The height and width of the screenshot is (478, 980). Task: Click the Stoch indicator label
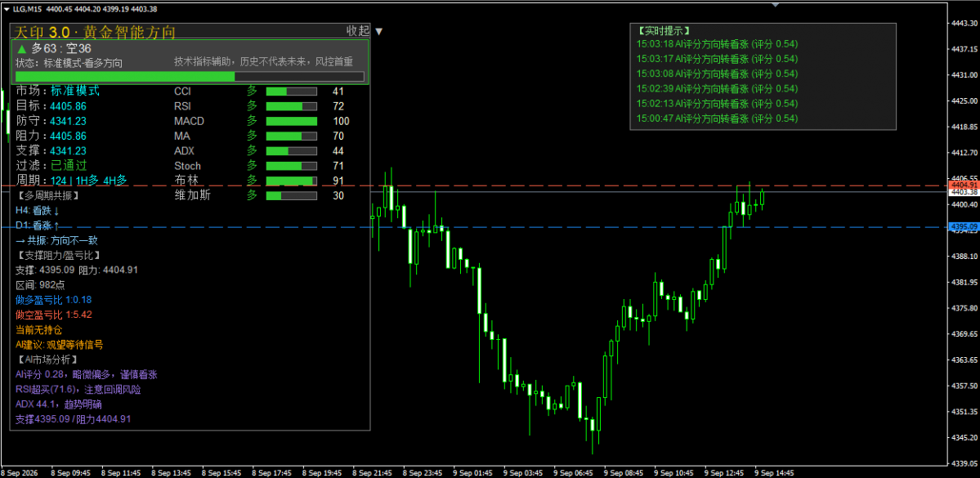pos(187,166)
